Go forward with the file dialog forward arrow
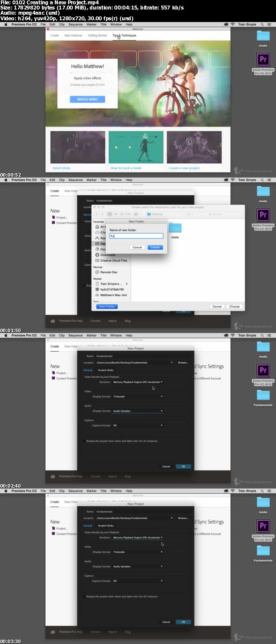This screenshot has width=276, height=644. tap(102, 214)
